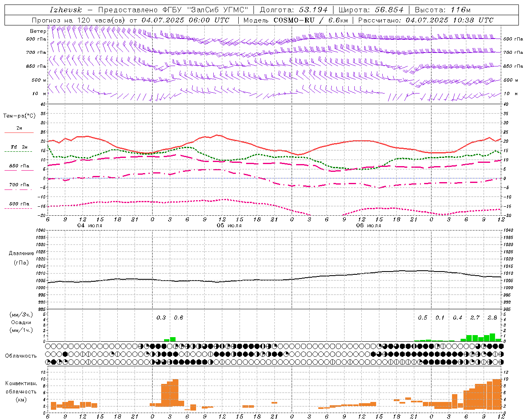The width and height of the screenshot is (525, 420).
Task: Click the 850 гПа legend in the temperature panel
Action: click(19, 166)
